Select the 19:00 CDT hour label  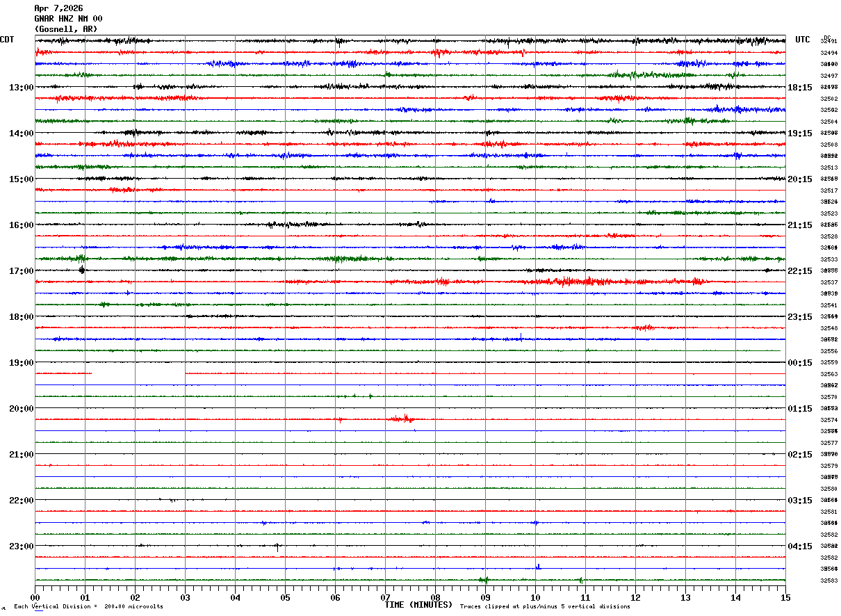pos(22,363)
